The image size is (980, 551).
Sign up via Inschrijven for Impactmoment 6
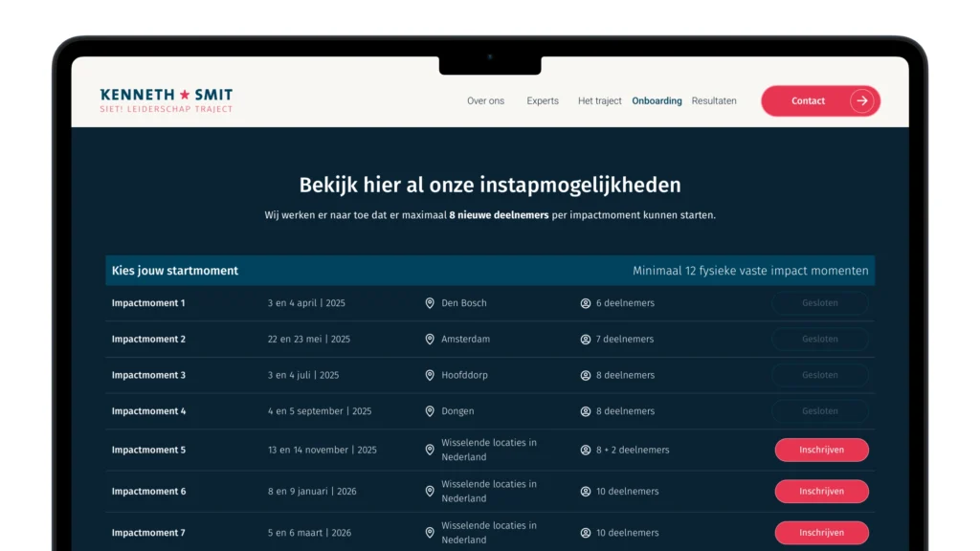point(821,492)
